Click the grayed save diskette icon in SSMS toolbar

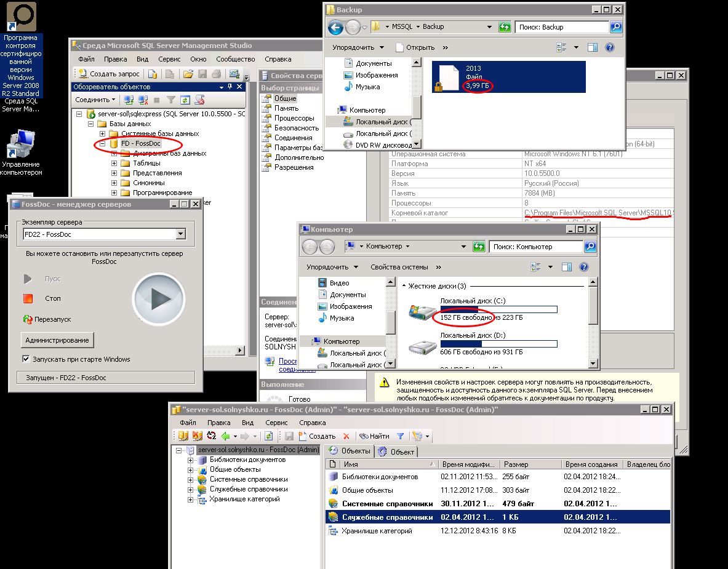click(202, 74)
